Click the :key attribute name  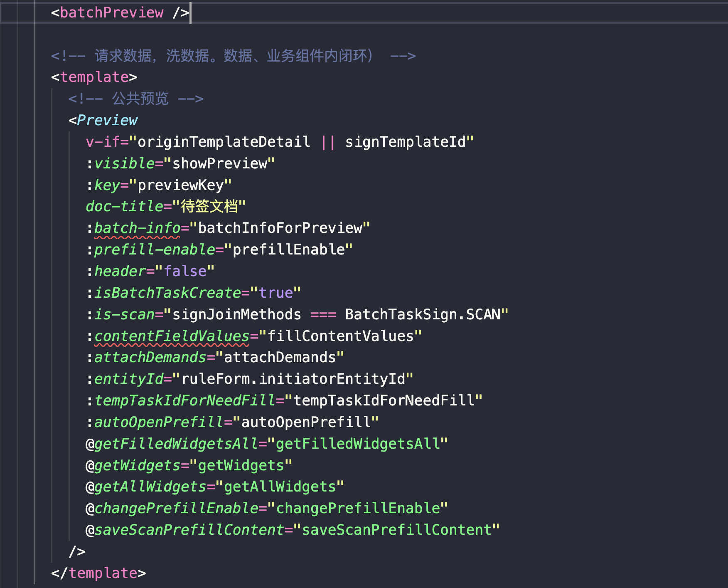(x=103, y=185)
